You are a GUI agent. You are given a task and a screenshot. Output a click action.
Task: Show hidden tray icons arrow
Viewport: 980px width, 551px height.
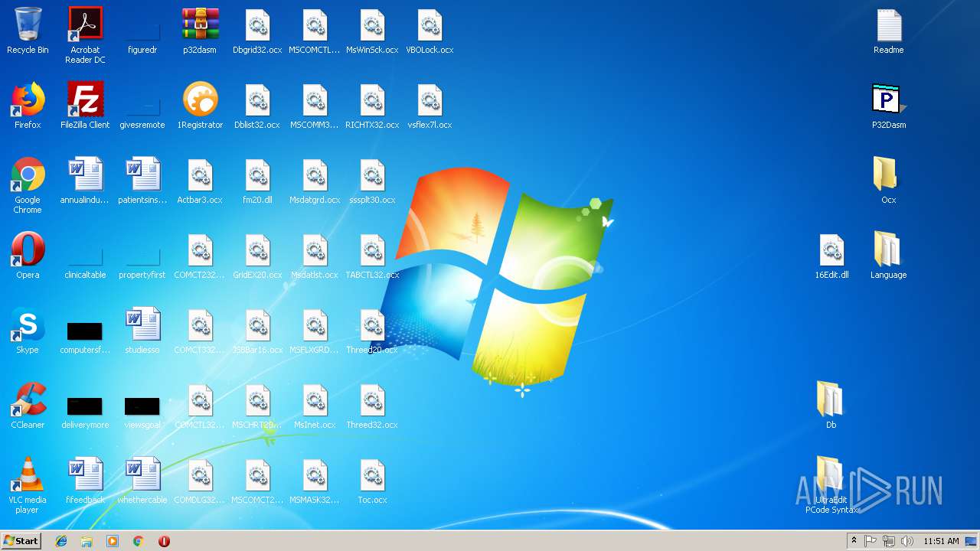[854, 541]
